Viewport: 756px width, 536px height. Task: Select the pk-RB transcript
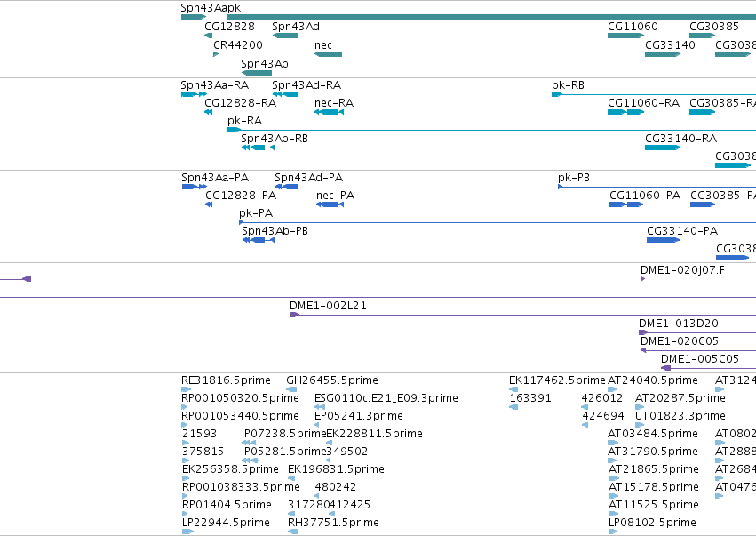[654, 94]
